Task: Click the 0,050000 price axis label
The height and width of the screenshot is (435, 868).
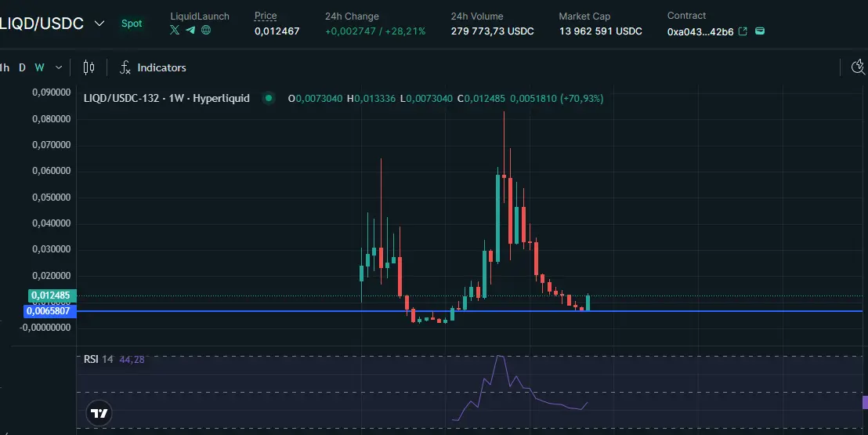Action: 52,198
